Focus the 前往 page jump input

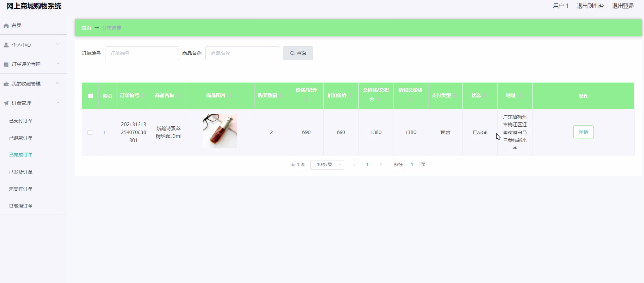tap(412, 164)
